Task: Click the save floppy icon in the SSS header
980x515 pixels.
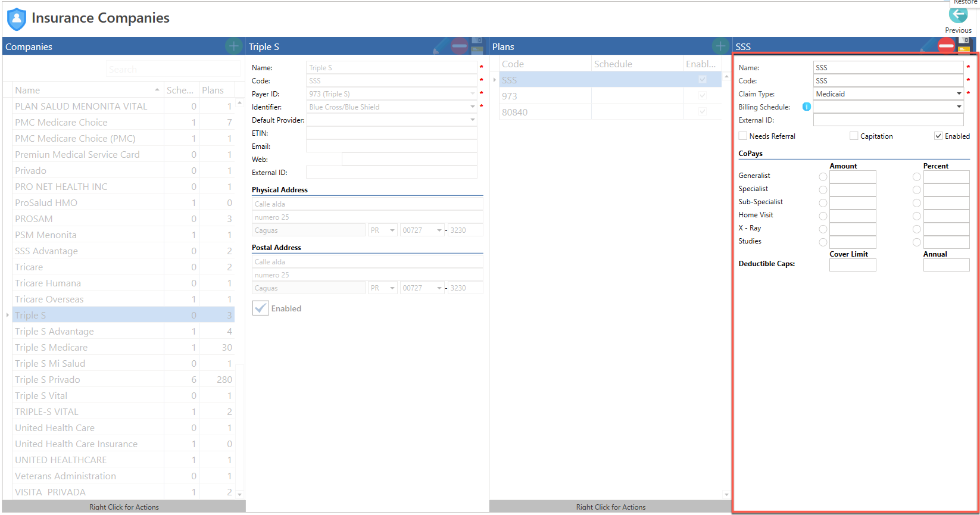Action: [964, 46]
